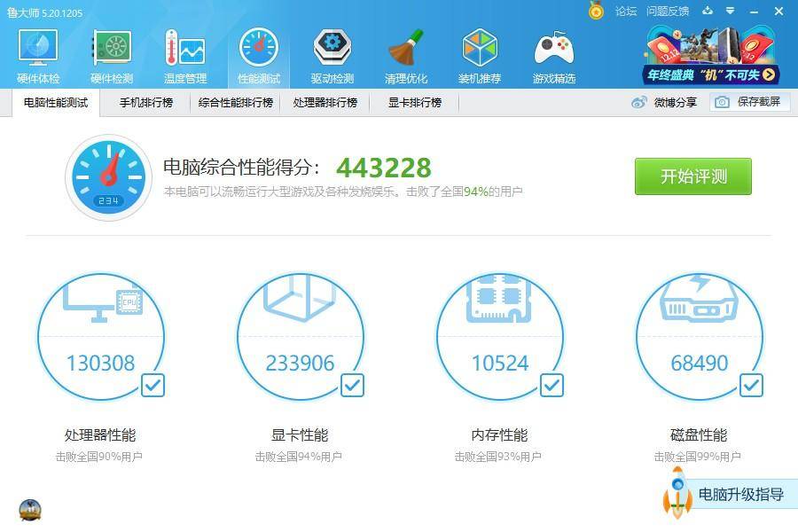This screenshot has height=532, width=798.
Task: Share results via the 微博分享 Weibo icon
Action: coord(637,102)
